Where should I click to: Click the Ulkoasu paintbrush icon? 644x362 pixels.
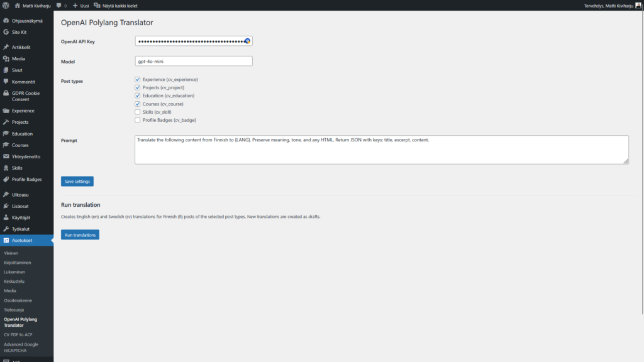coord(6,195)
